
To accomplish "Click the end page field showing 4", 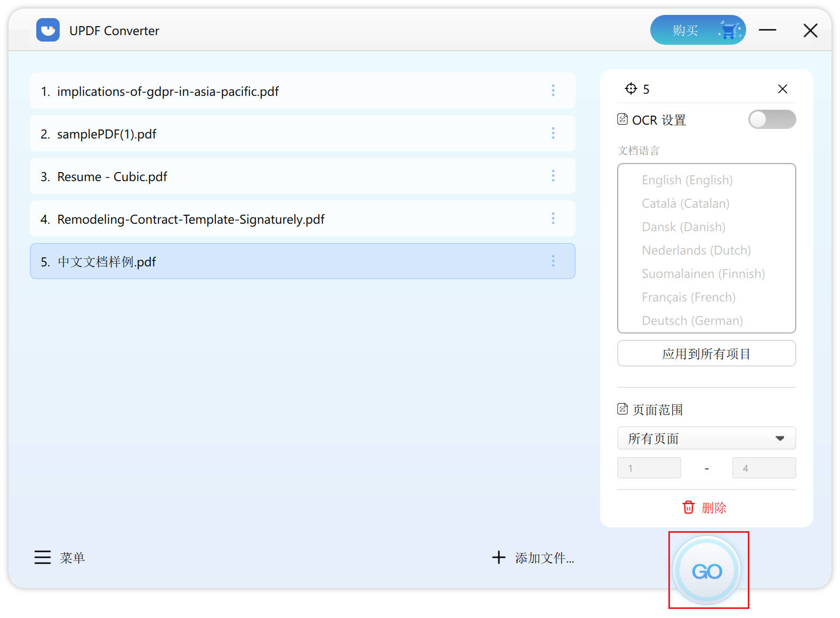I will tap(764, 468).
